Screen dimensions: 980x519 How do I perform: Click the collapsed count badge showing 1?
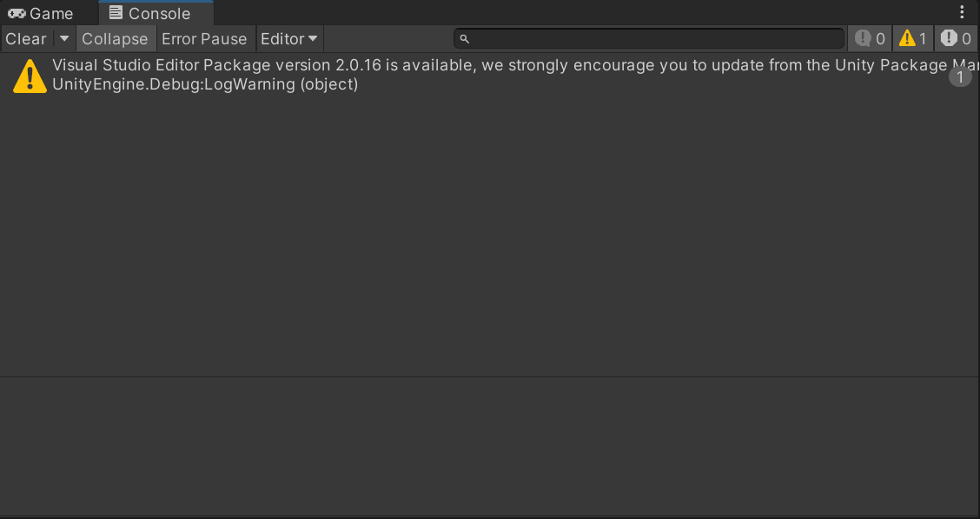pos(959,77)
